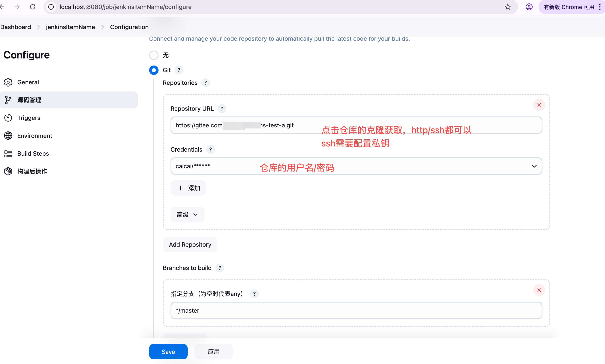Open help for Repositories

[206, 83]
